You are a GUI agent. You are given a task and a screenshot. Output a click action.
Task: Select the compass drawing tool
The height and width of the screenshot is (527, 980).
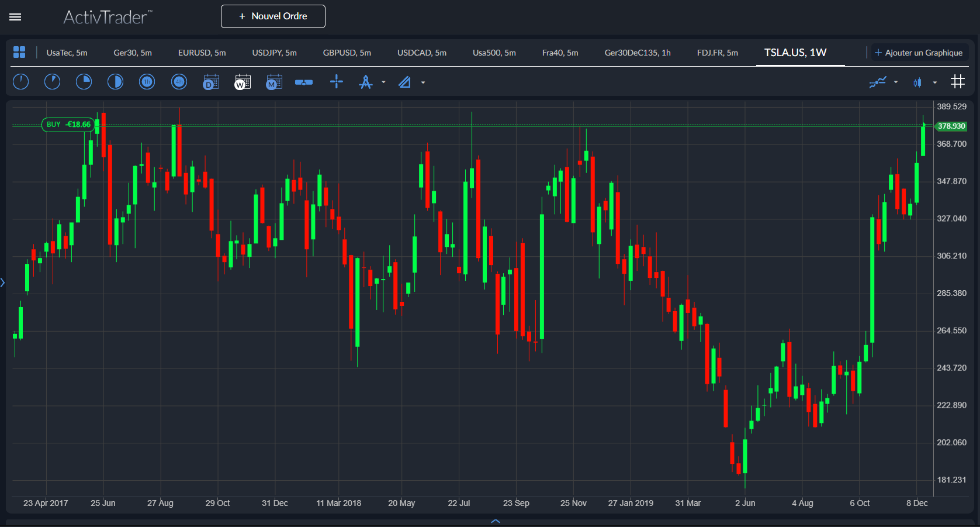366,82
